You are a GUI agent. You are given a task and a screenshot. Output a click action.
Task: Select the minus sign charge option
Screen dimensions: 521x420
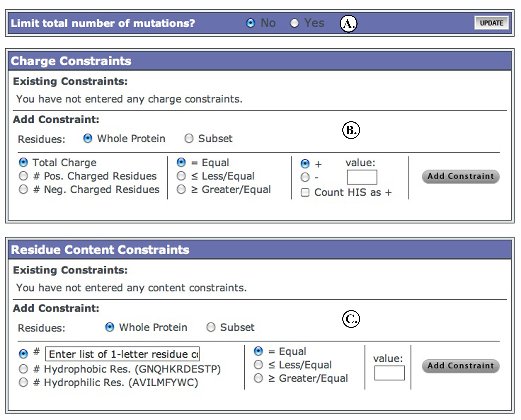click(x=305, y=177)
